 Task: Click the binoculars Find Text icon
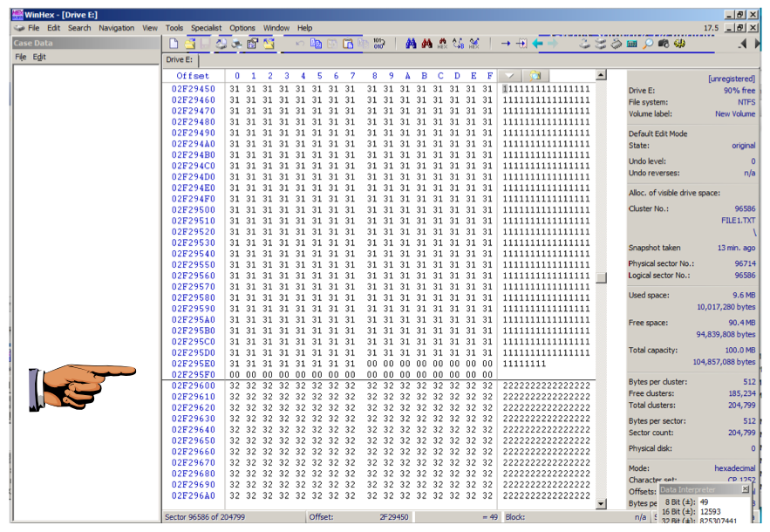pos(411,43)
